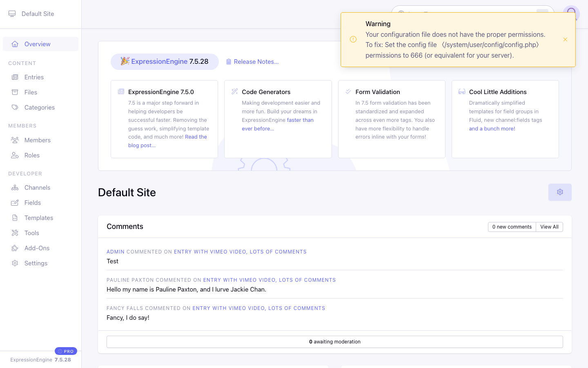Open entry link in Pauline Paxton's comment
Screen dimensions: 588x368
[269, 280]
